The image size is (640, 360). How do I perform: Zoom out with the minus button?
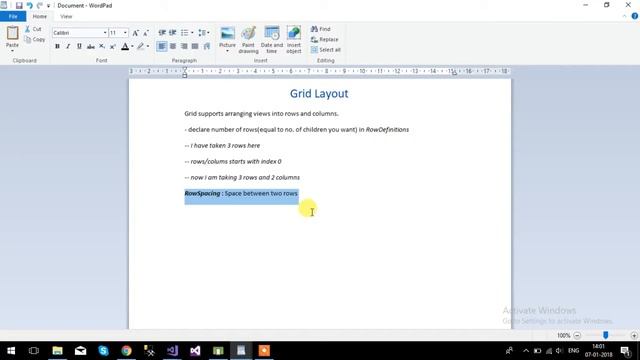point(577,336)
